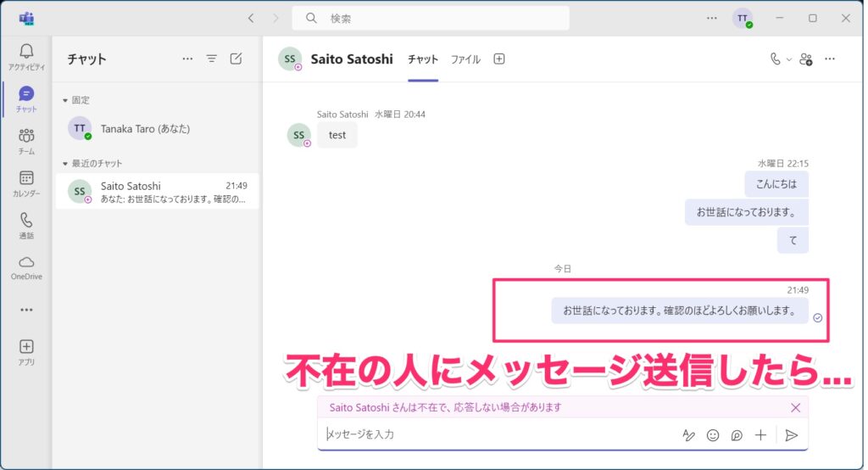Collapse the 最近のチャット section

(65, 163)
